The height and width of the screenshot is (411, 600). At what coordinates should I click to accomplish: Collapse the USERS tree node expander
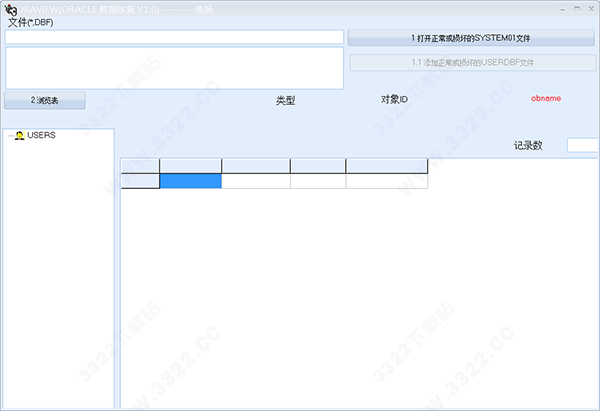pos(10,135)
